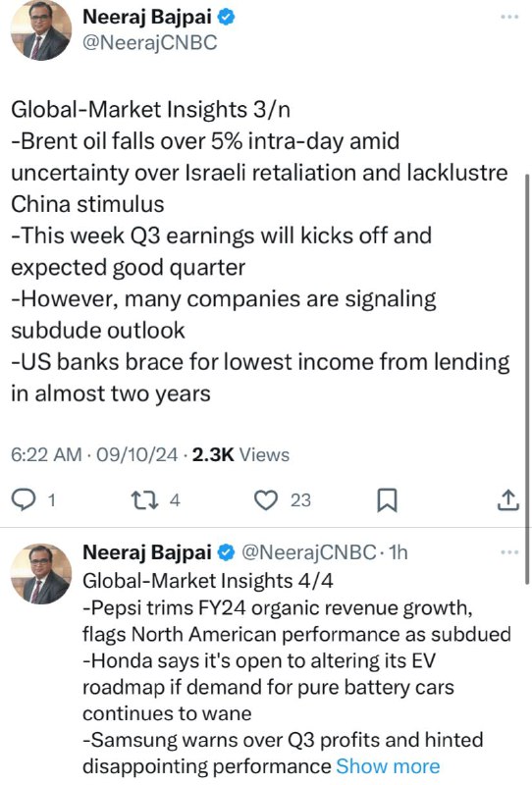This screenshot has width=532, height=785.
Task: Open profile picture on the 4/4 reply
Action: [x=41, y=574]
